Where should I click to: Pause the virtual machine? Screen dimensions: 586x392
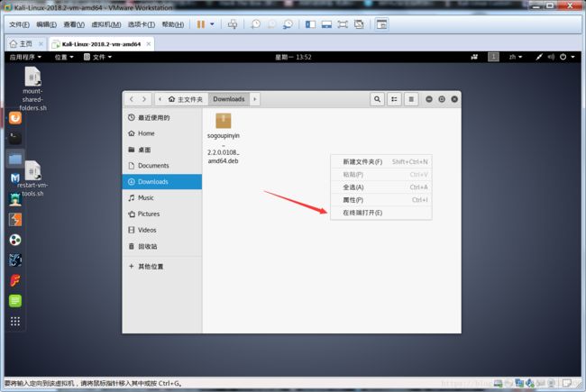[x=201, y=24]
